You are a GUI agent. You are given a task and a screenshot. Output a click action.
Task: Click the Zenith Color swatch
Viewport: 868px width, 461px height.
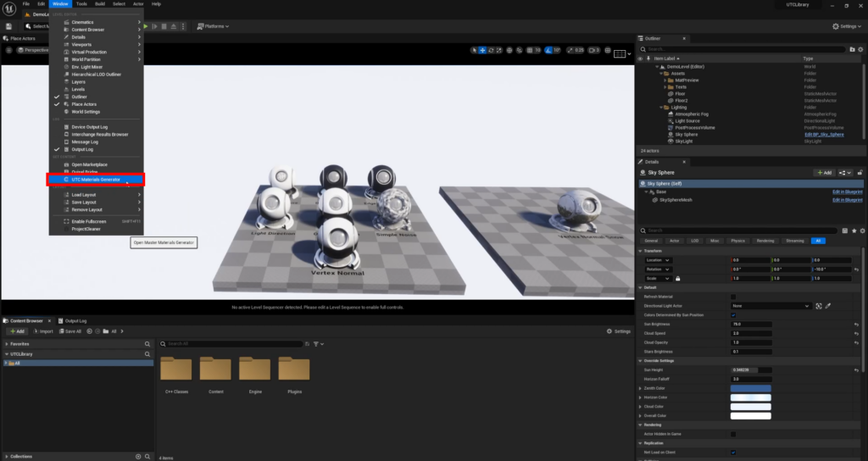click(x=750, y=388)
